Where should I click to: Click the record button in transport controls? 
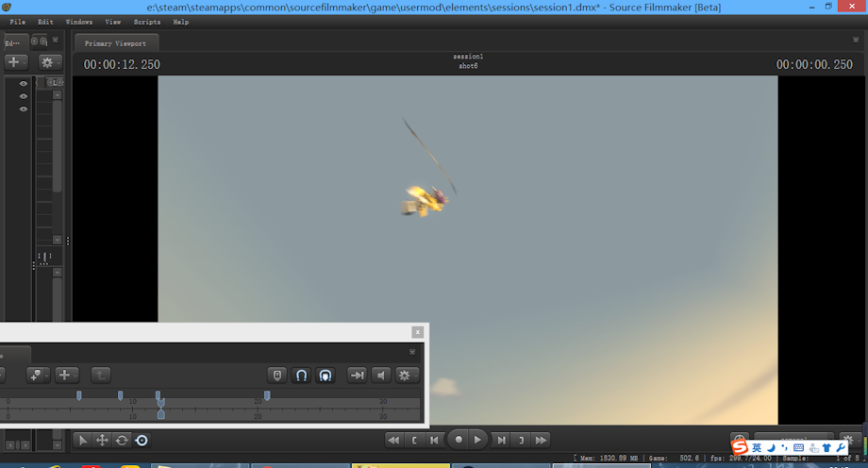pos(459,440)
